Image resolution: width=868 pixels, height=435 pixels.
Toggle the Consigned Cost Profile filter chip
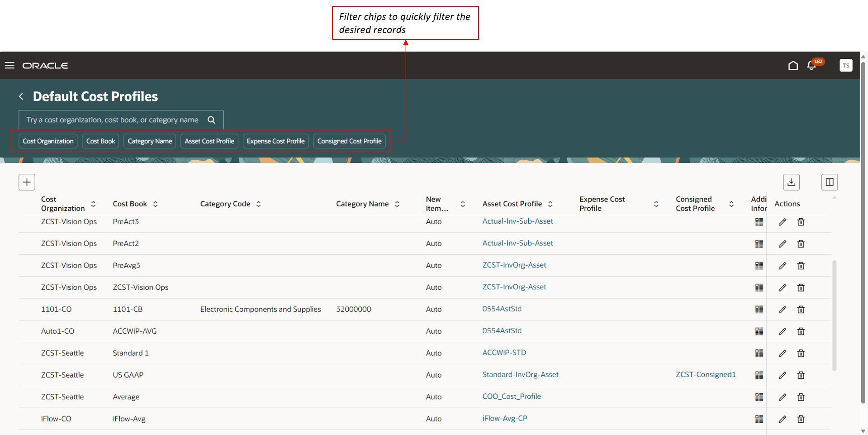coord(349,141)
